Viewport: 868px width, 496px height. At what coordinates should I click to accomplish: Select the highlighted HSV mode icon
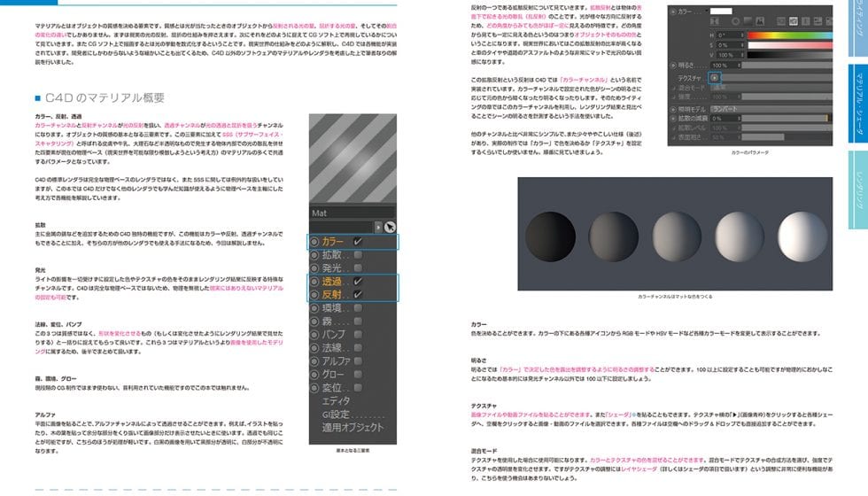794,21
